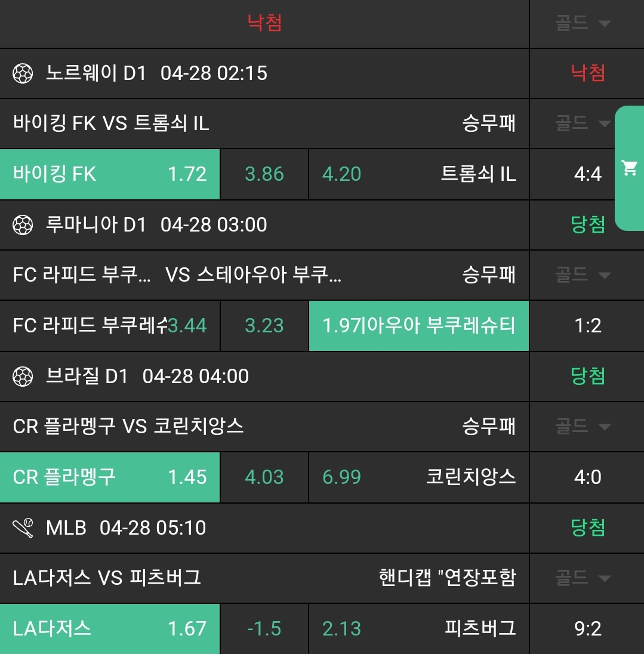
Task: Click the soccer ball icon beside 노르웨이 D1
Action: [x=23, y=74]
